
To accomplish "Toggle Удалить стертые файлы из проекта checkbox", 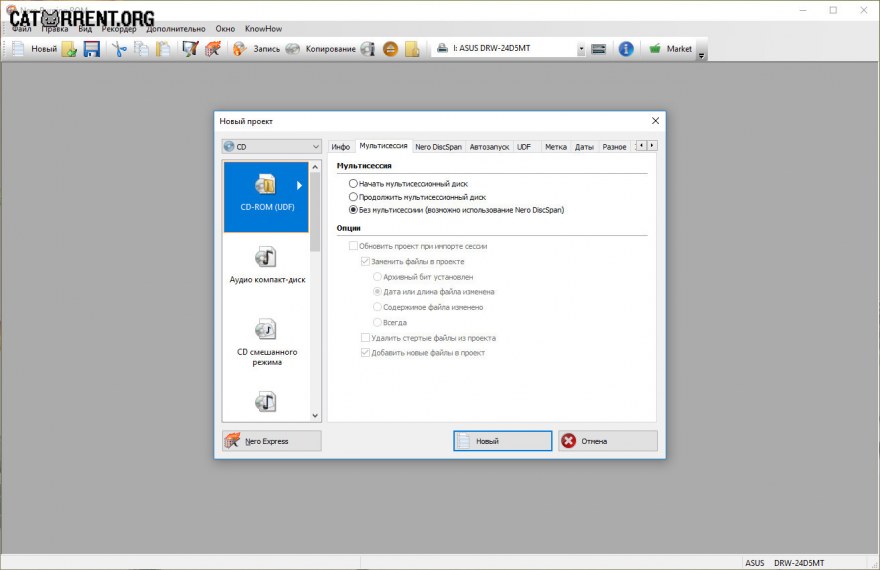I will 365,338.
